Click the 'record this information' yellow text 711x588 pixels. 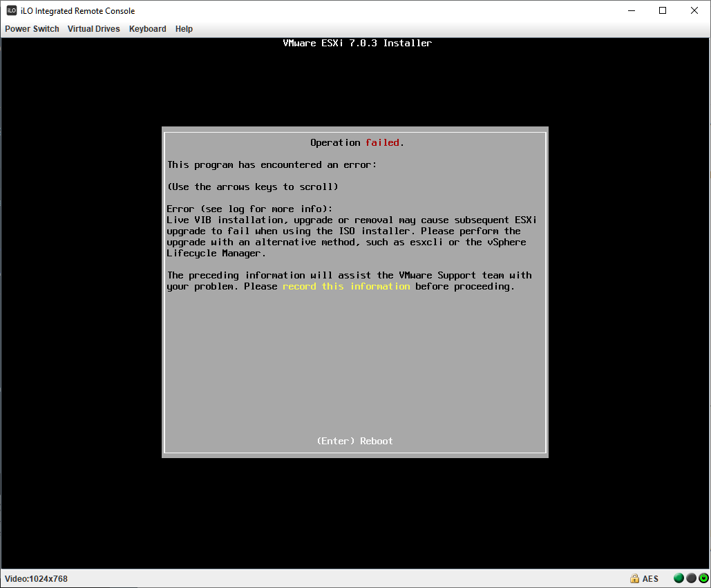pyautogui.click(x=346, y=286)
